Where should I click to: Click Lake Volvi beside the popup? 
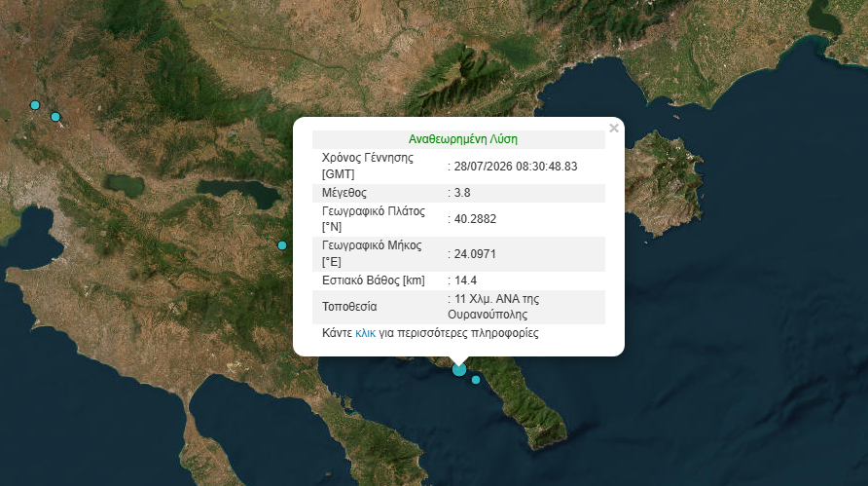click(238, 193)
